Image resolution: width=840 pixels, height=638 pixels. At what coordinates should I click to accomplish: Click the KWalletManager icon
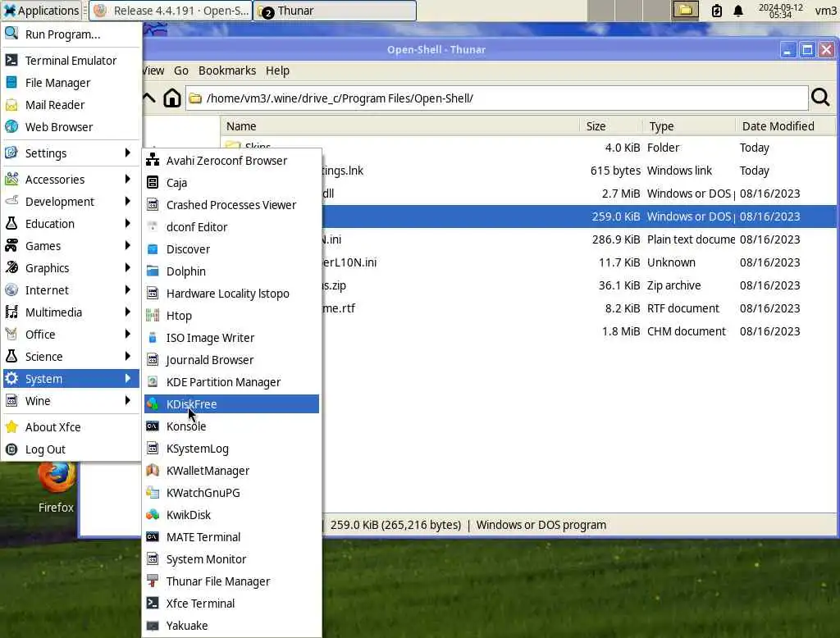[x=153, y=470]
